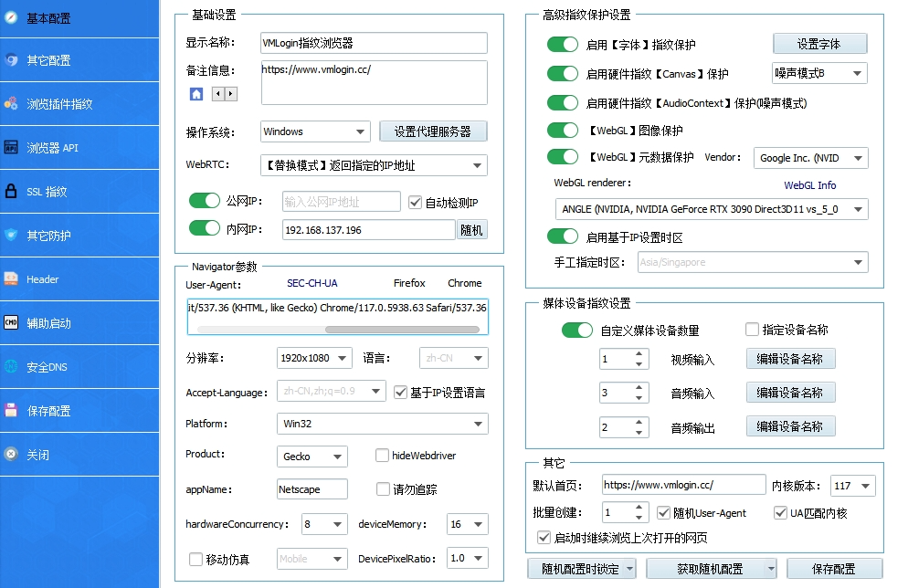This screenshot has width=908, height=588.
Task: Click the 其它防护 shield icon
Action: 50,236
